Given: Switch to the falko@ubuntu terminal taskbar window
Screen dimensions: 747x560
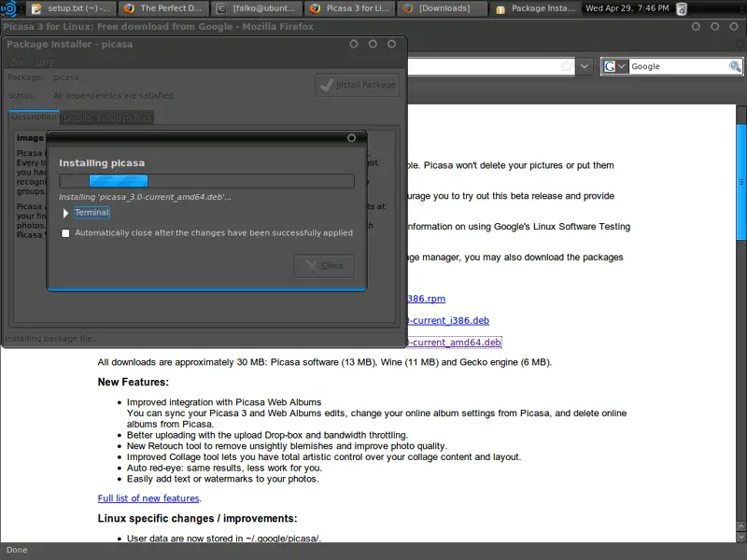Looking at the screenshot, I should tap(256, 8).
